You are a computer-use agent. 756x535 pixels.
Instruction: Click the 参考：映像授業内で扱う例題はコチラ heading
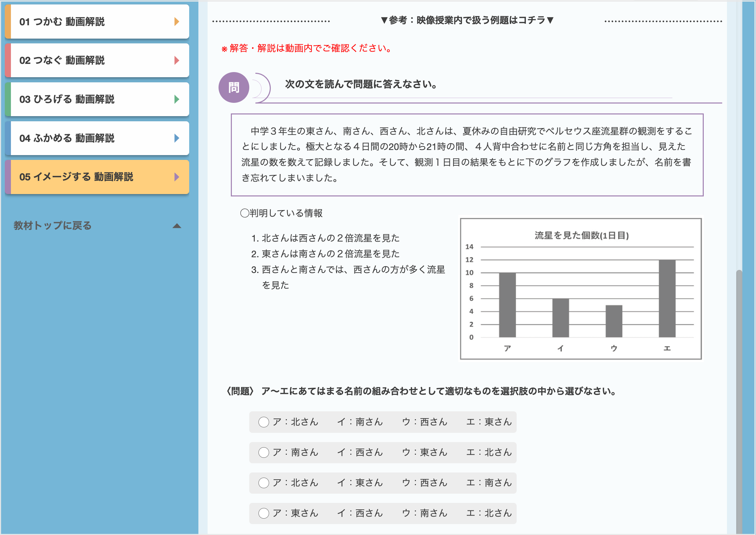pyautogui.click(x=467, y=20)
